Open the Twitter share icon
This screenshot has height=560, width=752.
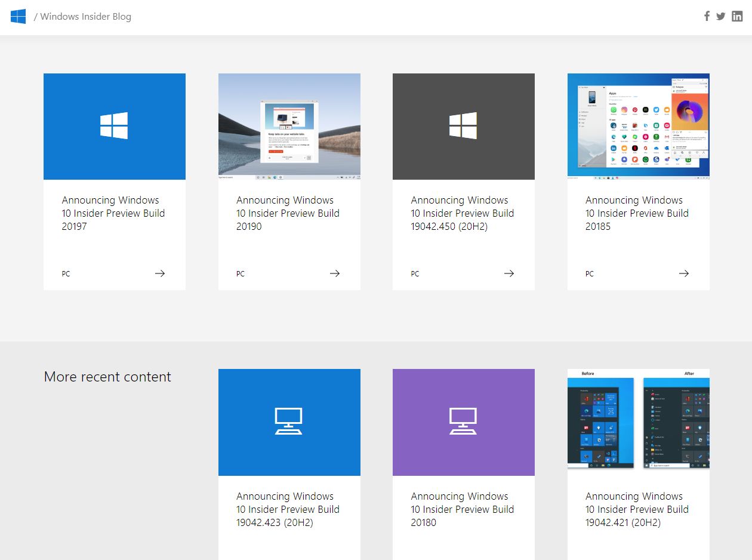tap(721, 16)
